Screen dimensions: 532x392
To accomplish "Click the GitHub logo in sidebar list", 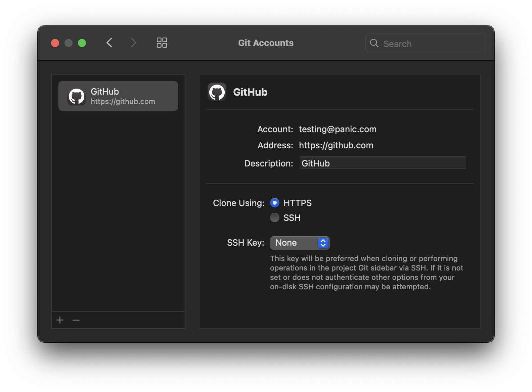I will point(77,96).
